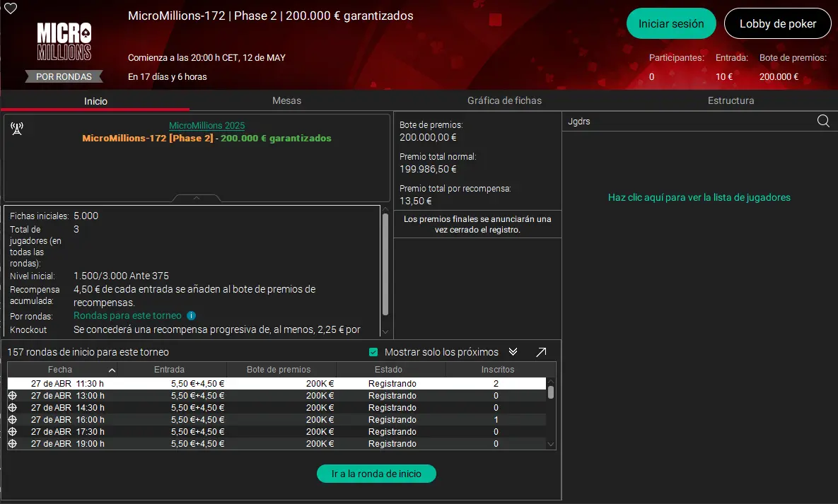Expand the scroll arrow at the rounds list bottom
This screenshot has width=838, height=504.
[x=551, y=444]
